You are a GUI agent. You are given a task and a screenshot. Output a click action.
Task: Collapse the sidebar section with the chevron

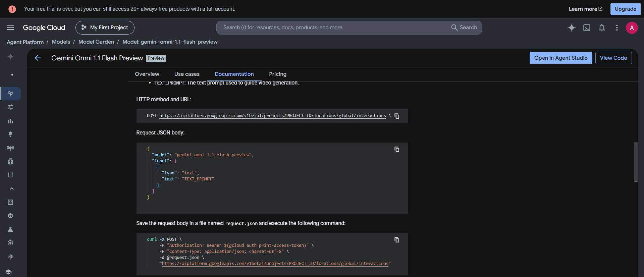12,188
